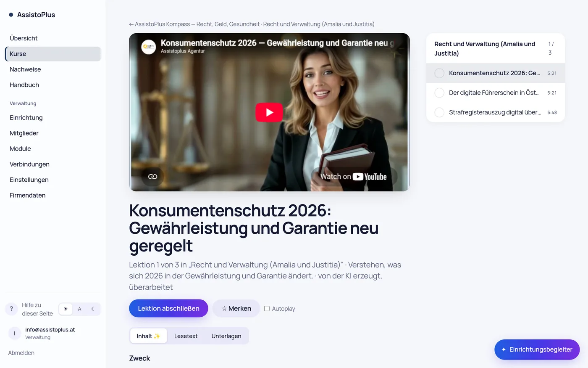
Task: Open the Inhalt tab
Action: coord(148,336)
